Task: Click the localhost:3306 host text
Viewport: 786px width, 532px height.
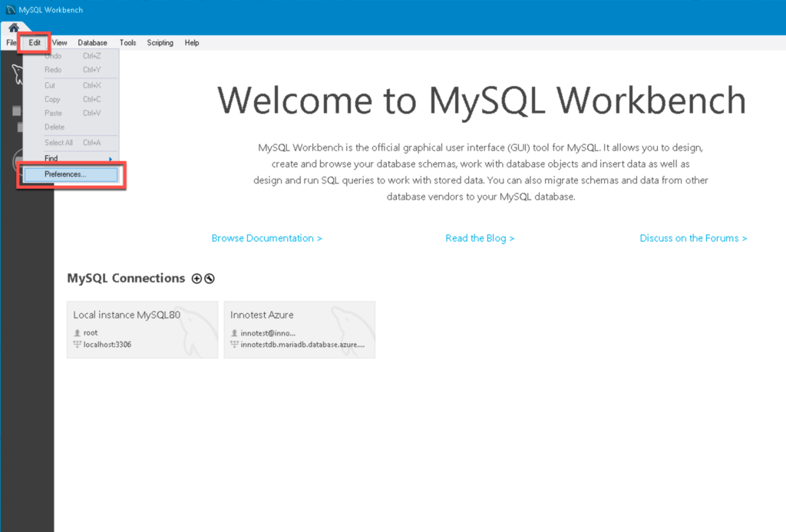Action: point(107,345)
